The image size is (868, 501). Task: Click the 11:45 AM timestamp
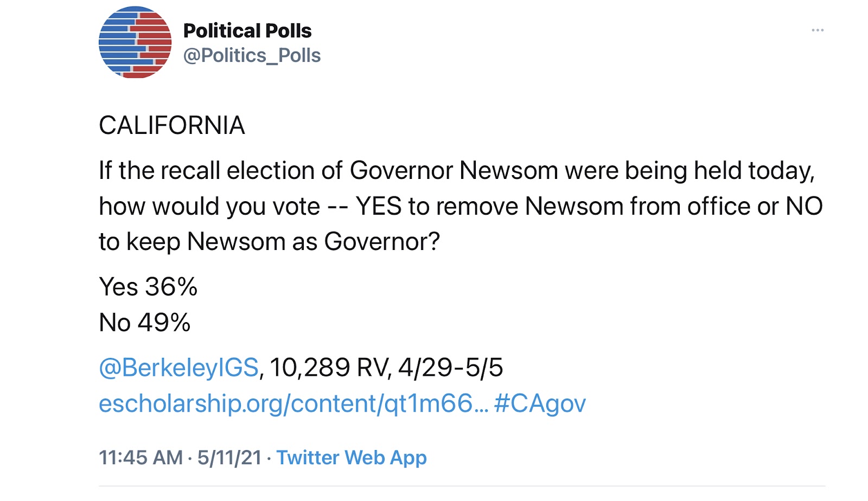pyautogui.click(x=141, y=458)
